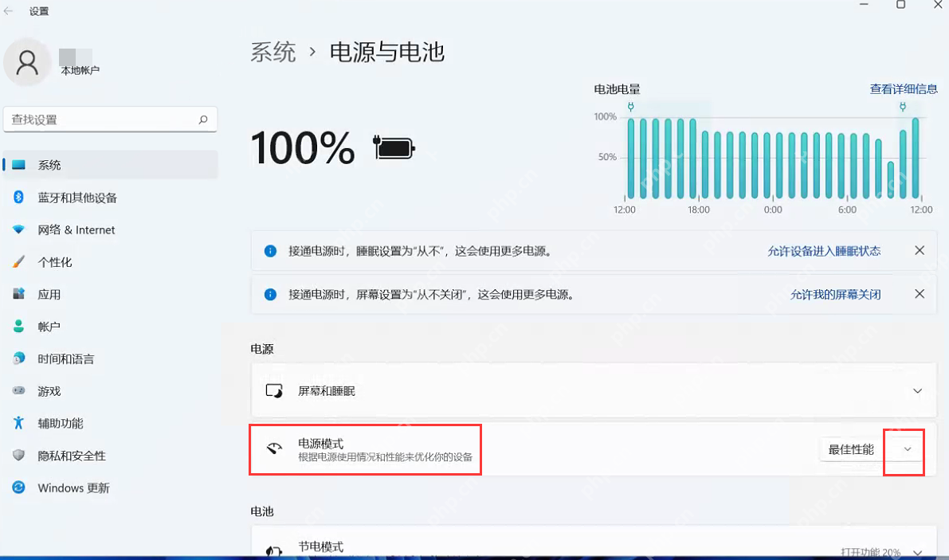Click the network Wi-Fi icon in the sidebar
Viewport: 949px width, 560px height.
pyautogui.click(x=19, y=229)
